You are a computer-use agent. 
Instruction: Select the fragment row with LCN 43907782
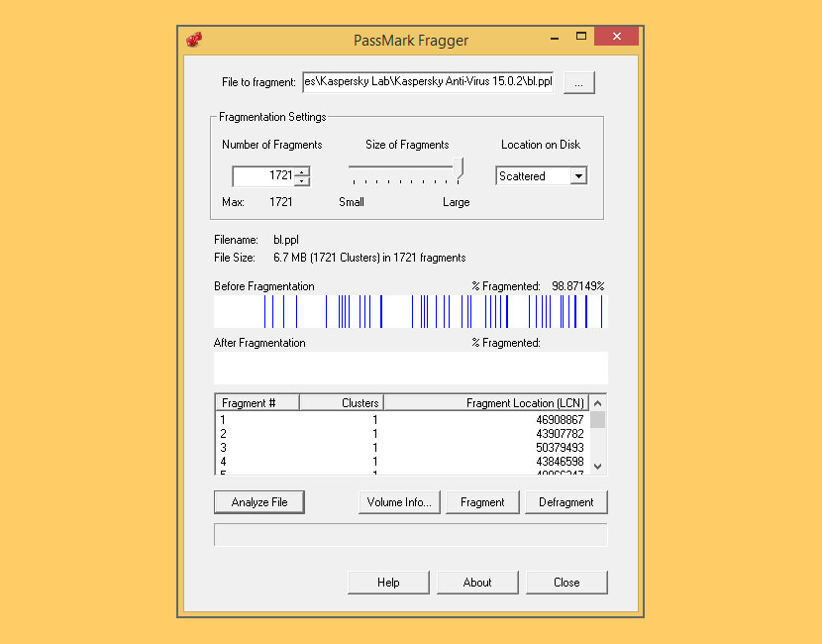tap(403, 434)
